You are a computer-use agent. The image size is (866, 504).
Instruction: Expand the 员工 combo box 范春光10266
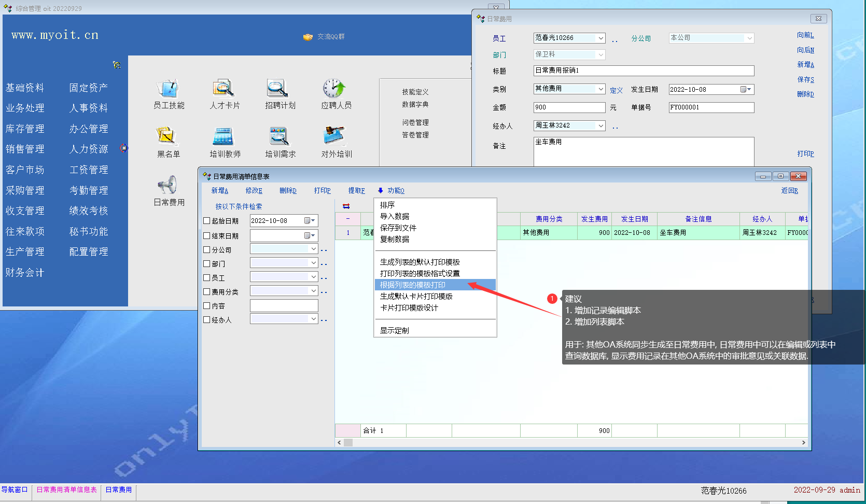click(x=600, y=38)
